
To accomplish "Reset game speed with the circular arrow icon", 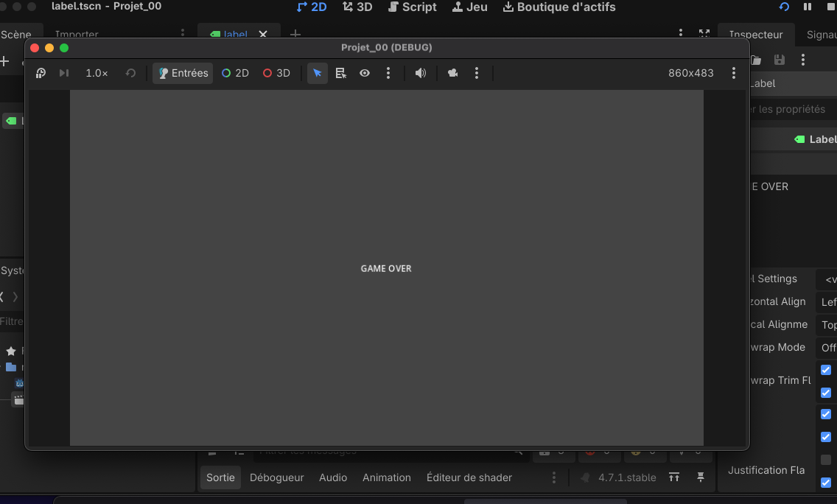I will [131, 73].
